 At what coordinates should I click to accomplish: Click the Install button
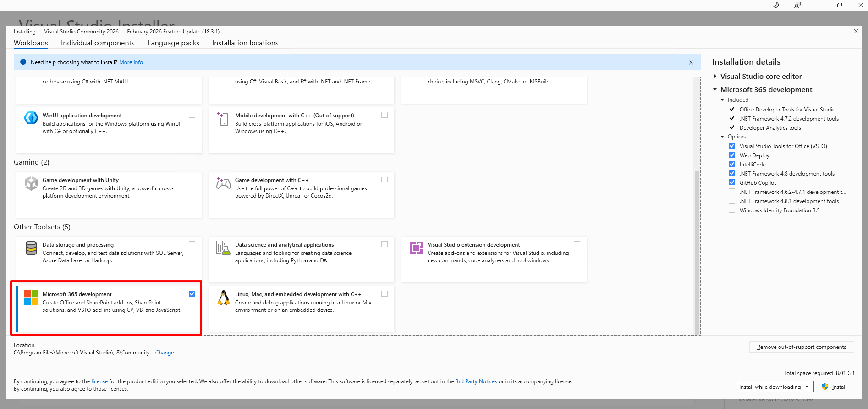[834, 387]
